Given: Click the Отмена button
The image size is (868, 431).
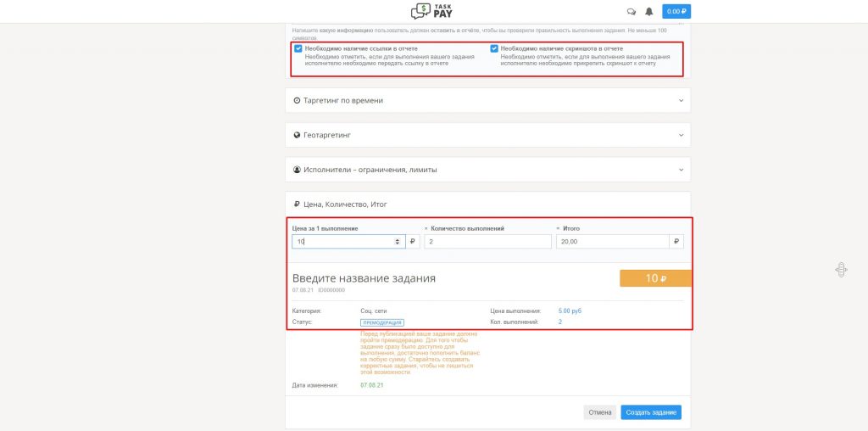Looking at the screenshot, I should coord(599,412).
